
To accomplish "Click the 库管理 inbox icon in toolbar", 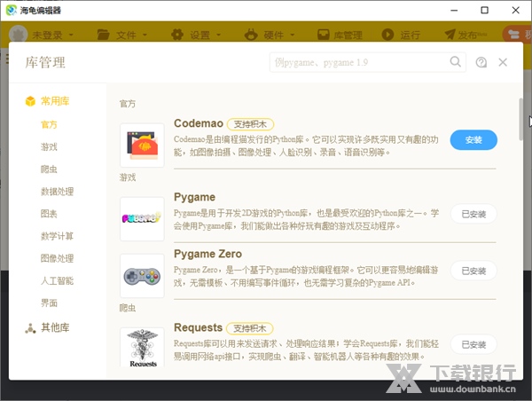I will (x=324, y=35).
